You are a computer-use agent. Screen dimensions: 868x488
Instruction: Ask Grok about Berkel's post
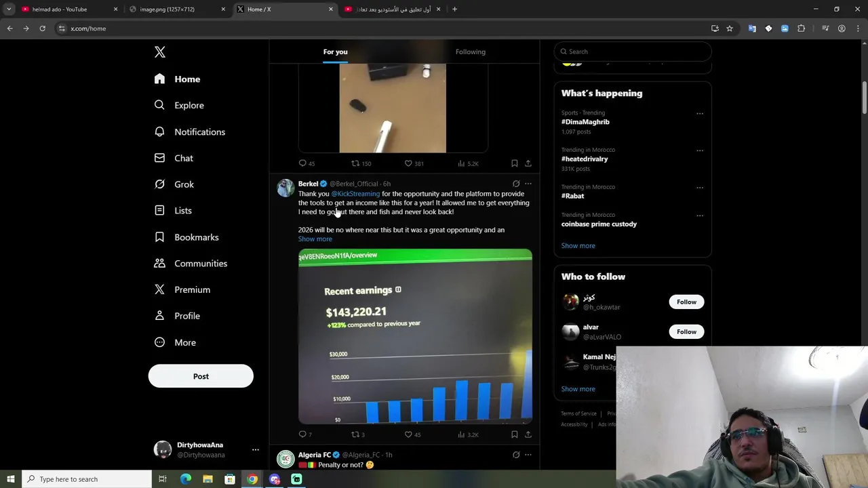point(516,184)
